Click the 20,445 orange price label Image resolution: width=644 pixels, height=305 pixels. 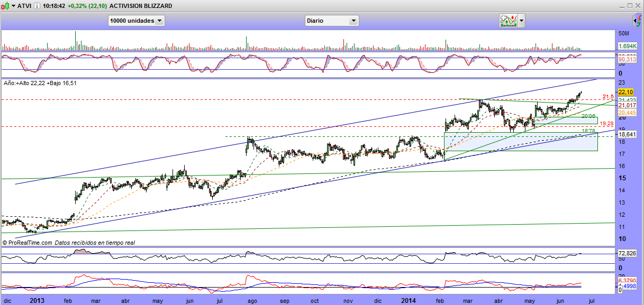tap(627, 113)
